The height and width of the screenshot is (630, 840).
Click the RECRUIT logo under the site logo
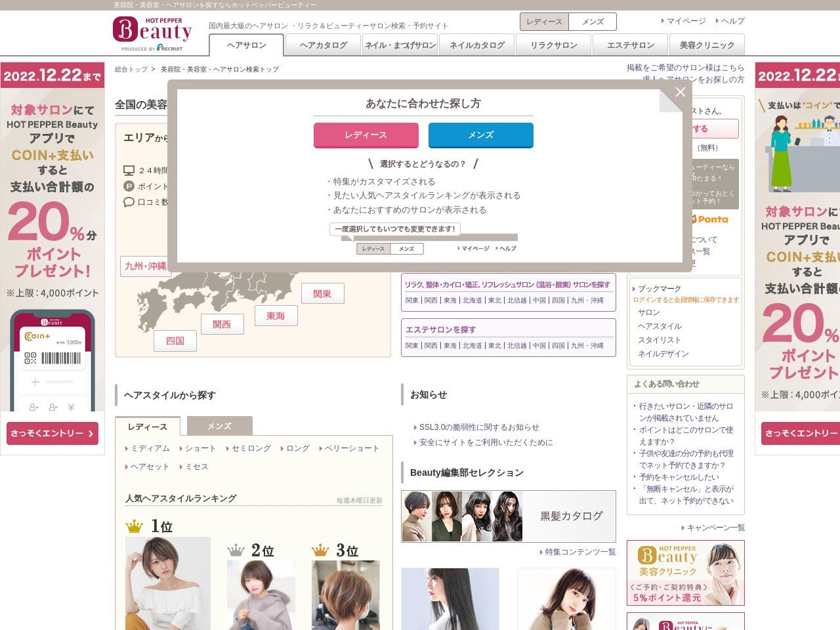(x=171, y=48)
